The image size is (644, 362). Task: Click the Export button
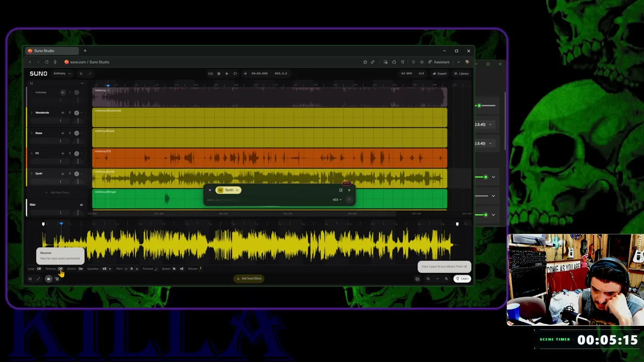[440, 73]
